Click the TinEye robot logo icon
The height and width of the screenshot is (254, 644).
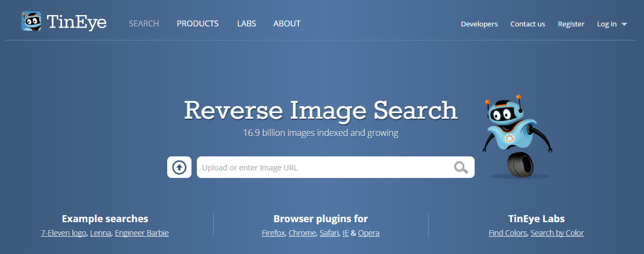pyautogui.click(x=31, y=22)
